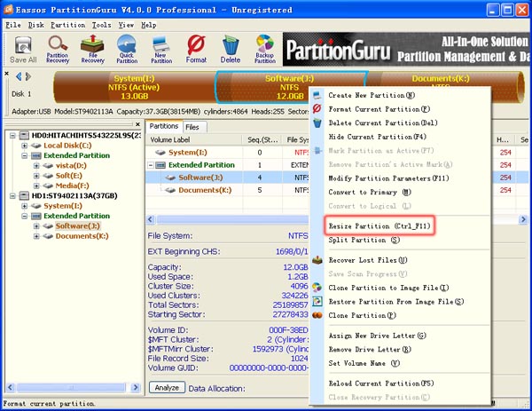This screenshot has height=411, width=532.
Task: Choose Clone Partition to Image File
Action: coord(401,288)
